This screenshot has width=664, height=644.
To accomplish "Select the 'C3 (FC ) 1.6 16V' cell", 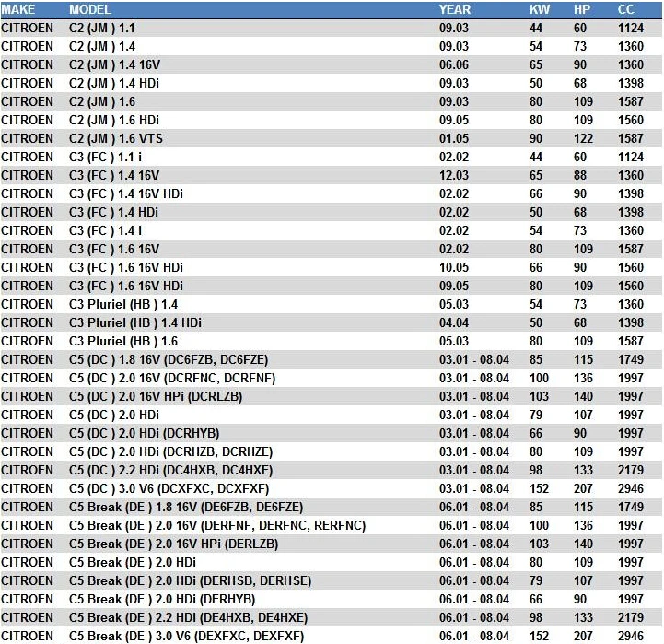I will [114, 249].
